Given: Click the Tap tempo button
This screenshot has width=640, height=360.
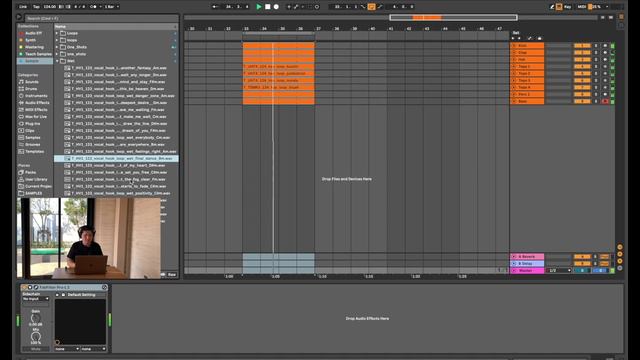Looking at the screenshot, I should tap(36, 7).
